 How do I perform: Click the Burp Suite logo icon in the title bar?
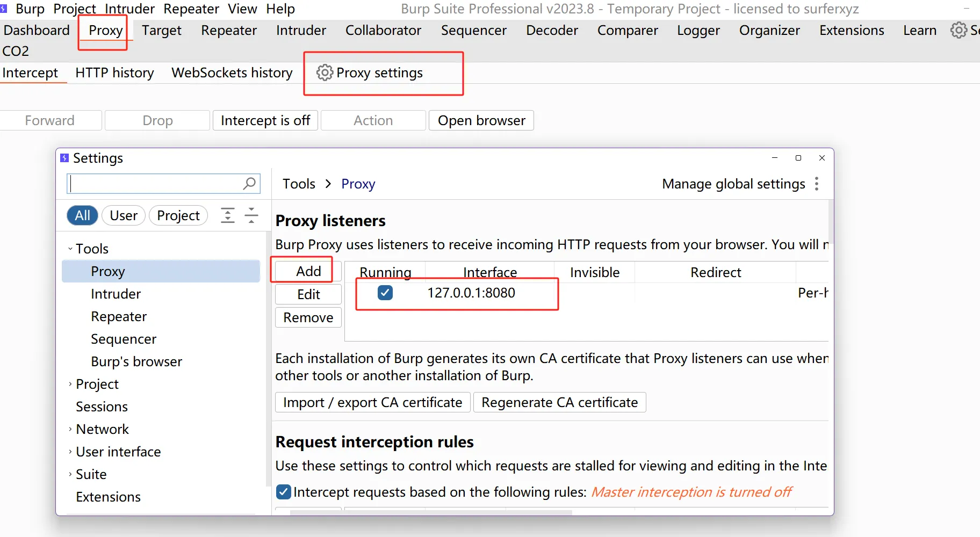click(4, 9)
